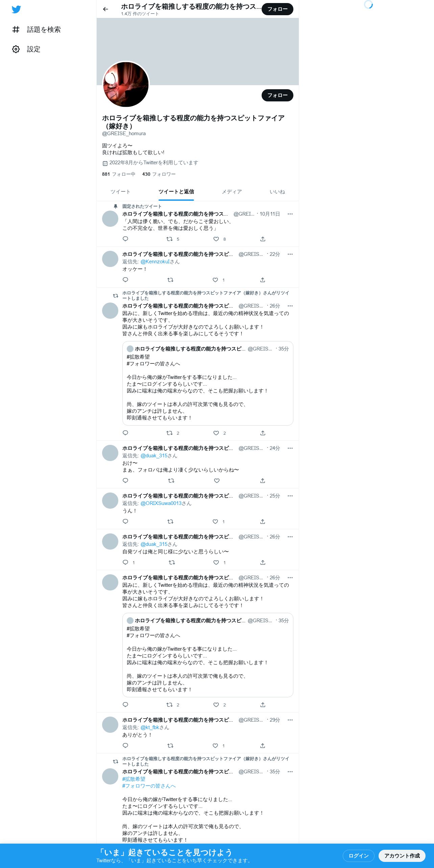This screenshot has height=868, width=434.
Task: Retweet the pinned tweet from 10月11日
Action: tap(169, 239)
